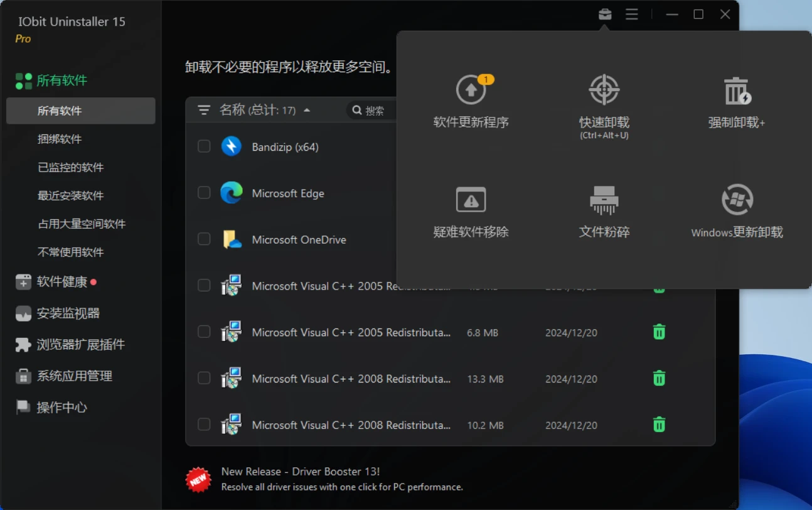The image size is (812, 510).
Task: Uninstall 10.2 MB Visual C++ 2008 via trash icon
Action: 659,425
